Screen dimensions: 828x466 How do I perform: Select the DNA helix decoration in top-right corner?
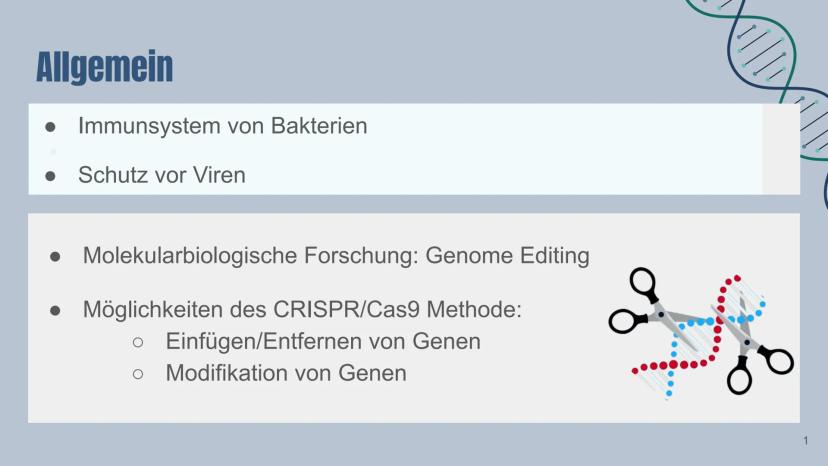click(x=770, y=60)
